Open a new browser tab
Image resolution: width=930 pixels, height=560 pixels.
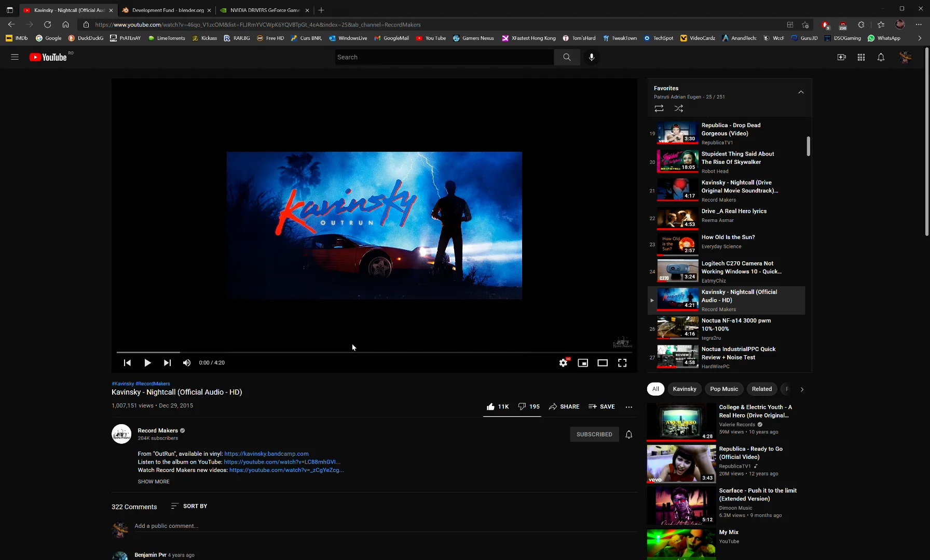click(x=321, y=10)
